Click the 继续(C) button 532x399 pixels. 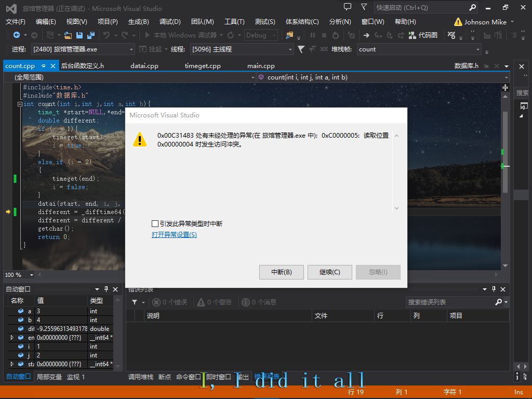click(329, 272)
